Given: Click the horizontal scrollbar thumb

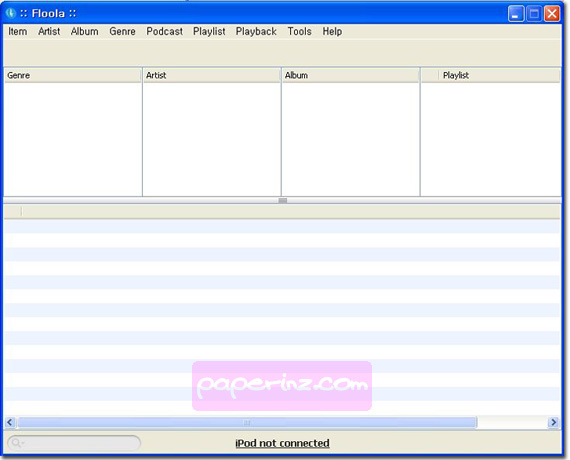Looking at the screenshot, I should (247, 422).
